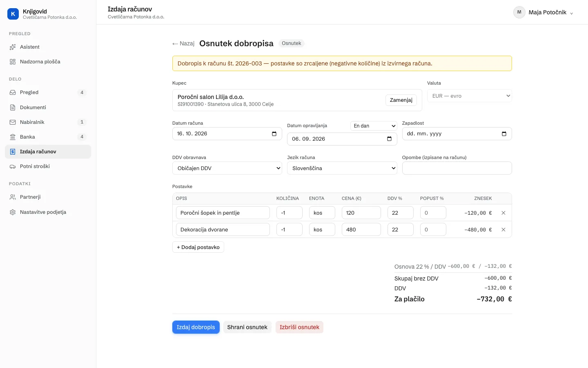
Task: Click the Nadzorna plošča dashboard icon
Action: (13, 62)
